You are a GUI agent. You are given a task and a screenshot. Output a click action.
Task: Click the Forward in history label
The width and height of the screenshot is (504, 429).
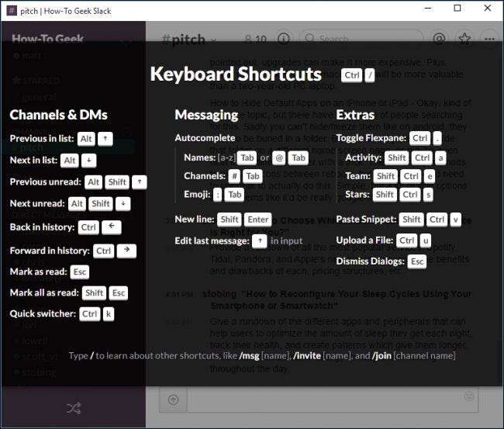(50, 251)
